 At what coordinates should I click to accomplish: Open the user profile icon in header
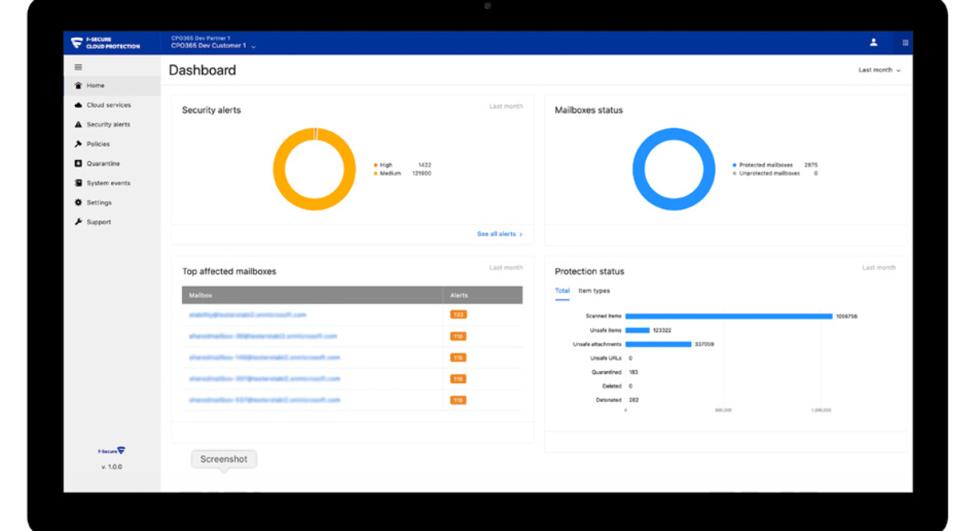tap(873, 42)
